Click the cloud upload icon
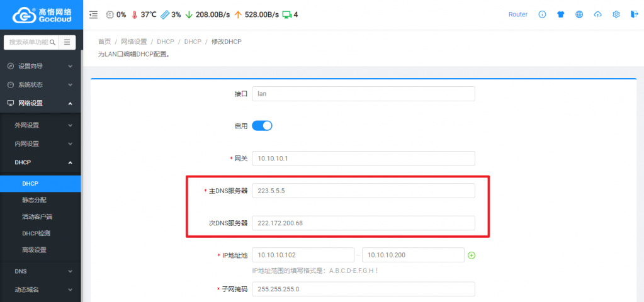644x302 pixels. [597, 14]
